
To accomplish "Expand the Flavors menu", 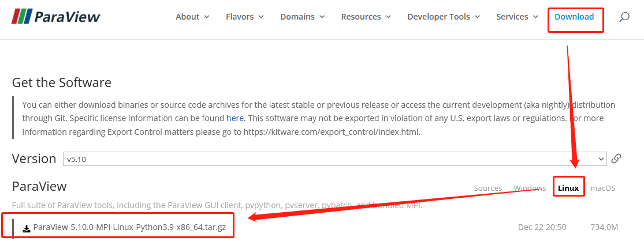I will point(245,17).
